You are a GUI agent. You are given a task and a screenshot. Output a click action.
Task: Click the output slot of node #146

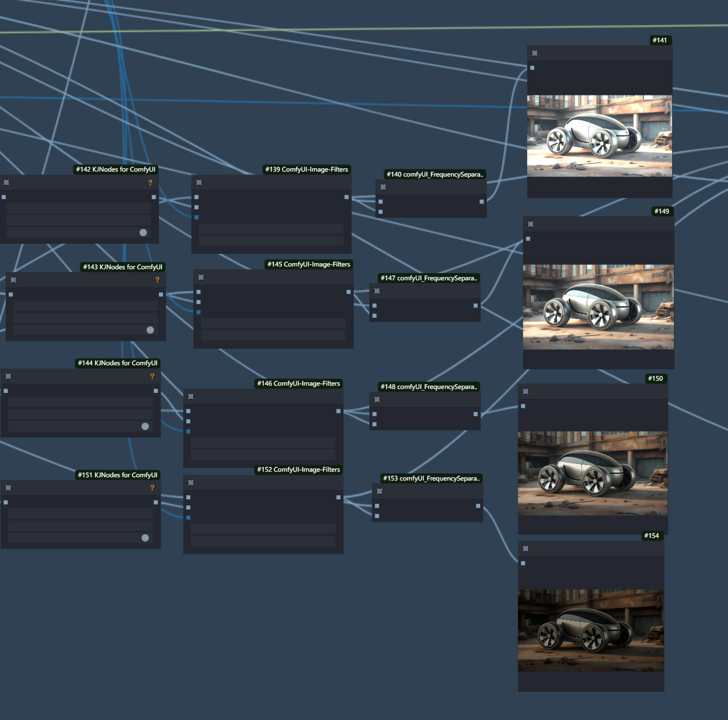pyautogui.click(x=338, y=411)
